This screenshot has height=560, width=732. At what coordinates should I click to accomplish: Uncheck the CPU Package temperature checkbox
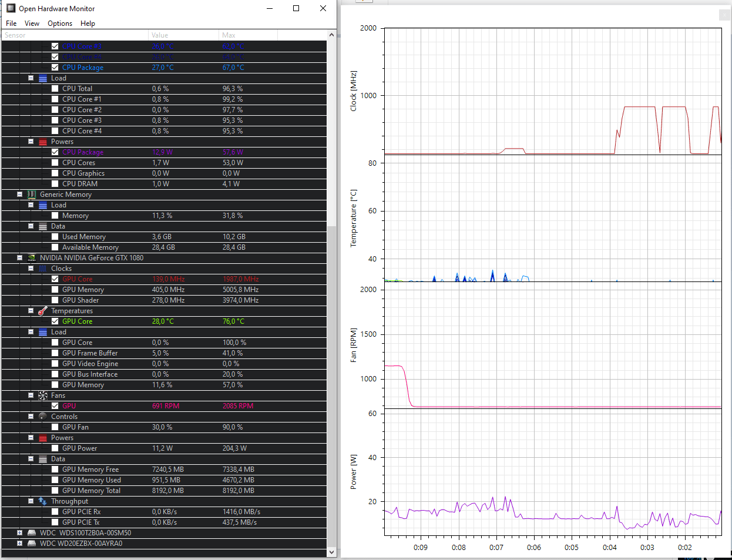click(55, 68)
